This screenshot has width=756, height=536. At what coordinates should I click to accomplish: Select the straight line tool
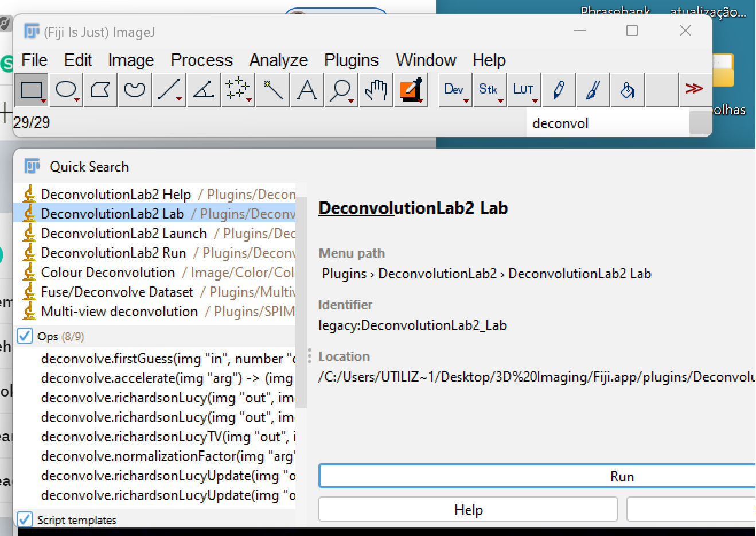click(x=168, y=89)
